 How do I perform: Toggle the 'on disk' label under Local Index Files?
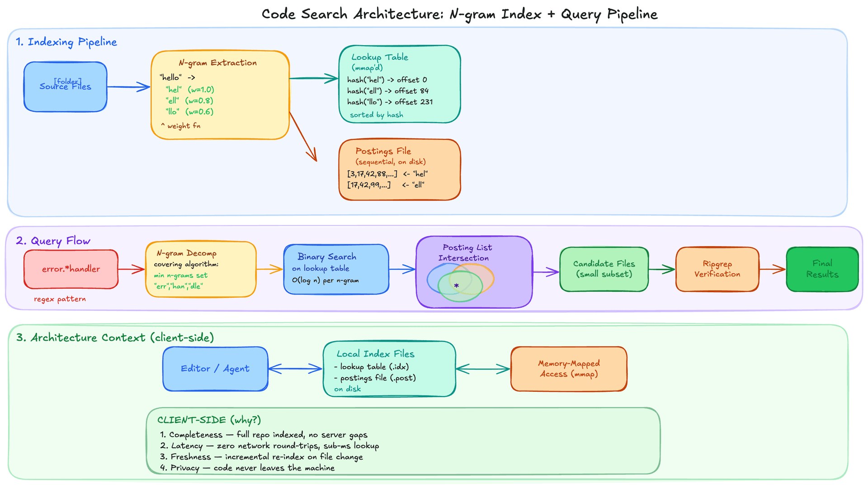point(347,389)
